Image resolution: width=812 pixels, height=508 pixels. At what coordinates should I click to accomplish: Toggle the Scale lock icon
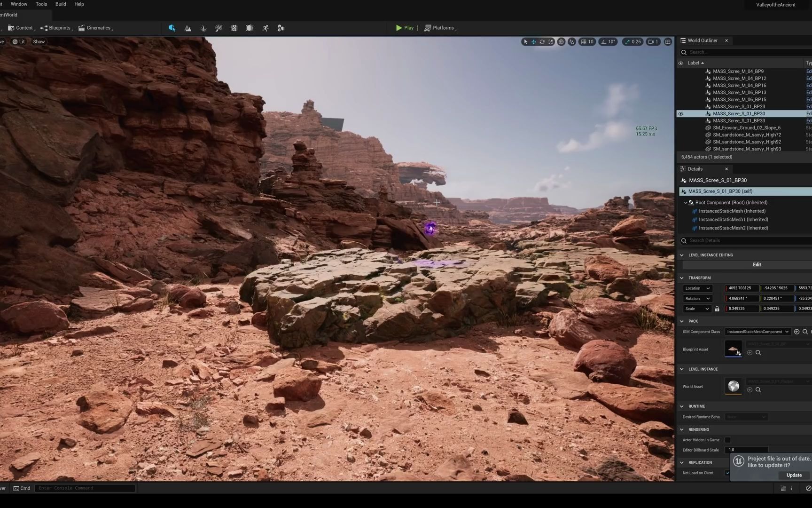coord(717,309)
